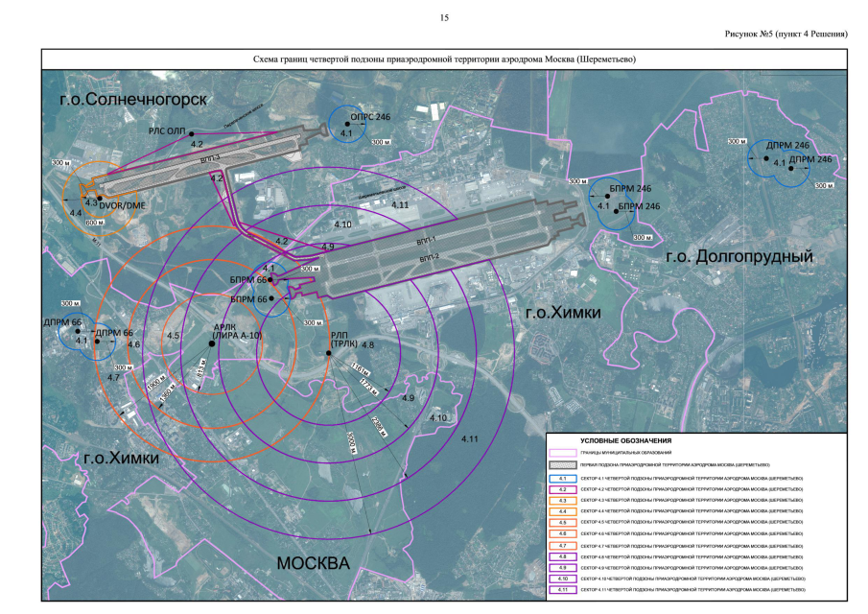The height and width of the screenshot is (614, 868).
Task: Click the gray first-subzone hatched legend symbol
Action: [x=563, y=463]
